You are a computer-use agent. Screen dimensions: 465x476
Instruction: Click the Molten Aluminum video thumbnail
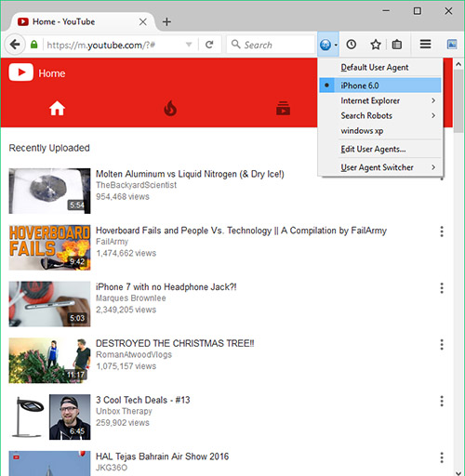49,191
